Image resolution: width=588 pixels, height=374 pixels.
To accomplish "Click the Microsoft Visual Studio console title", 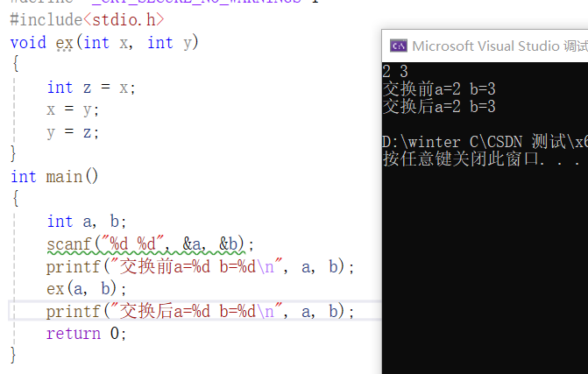I will click(x=499, y=46).
